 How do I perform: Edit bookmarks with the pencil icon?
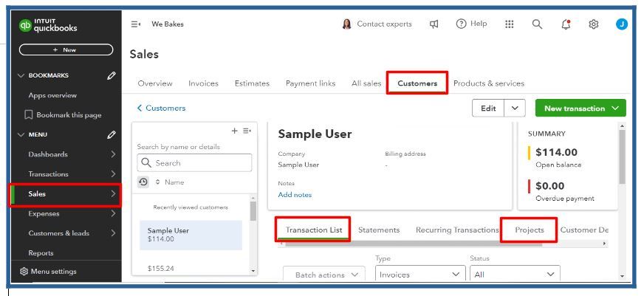point(112,75)
